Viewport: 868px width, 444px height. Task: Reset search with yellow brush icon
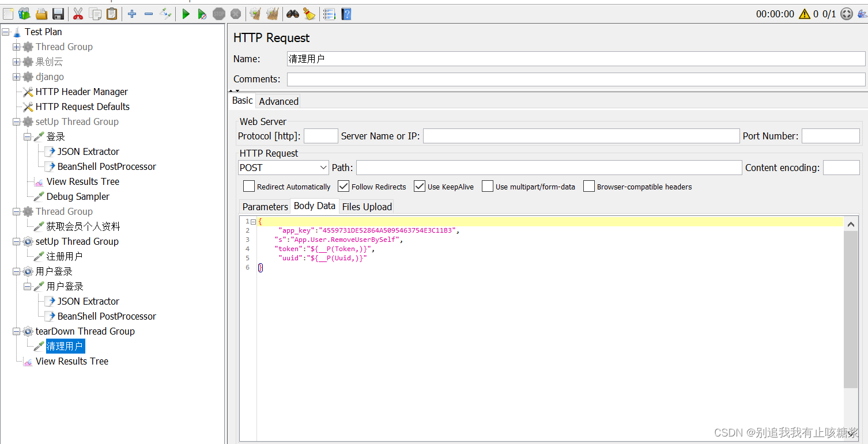[309, 14]
